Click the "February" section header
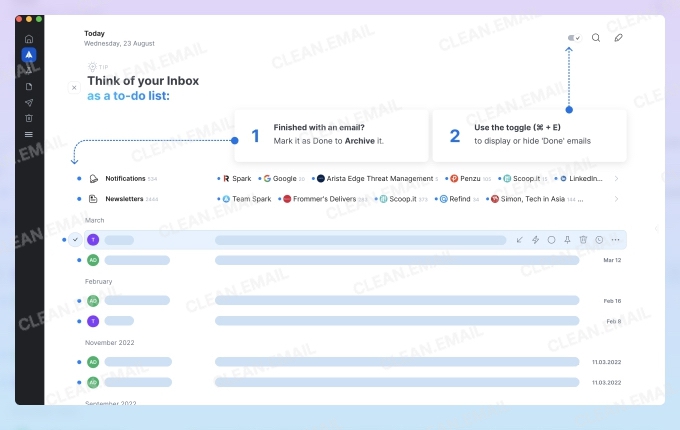 pos(98,281)
